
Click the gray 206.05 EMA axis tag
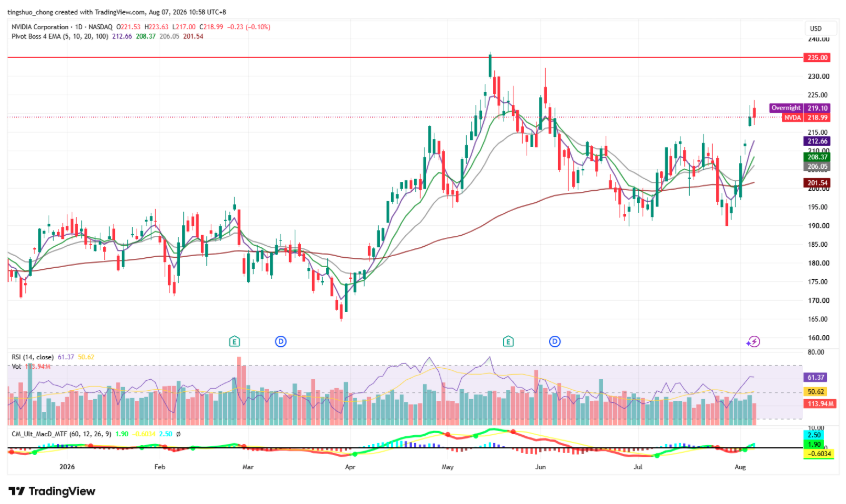[x=816, y=167]
